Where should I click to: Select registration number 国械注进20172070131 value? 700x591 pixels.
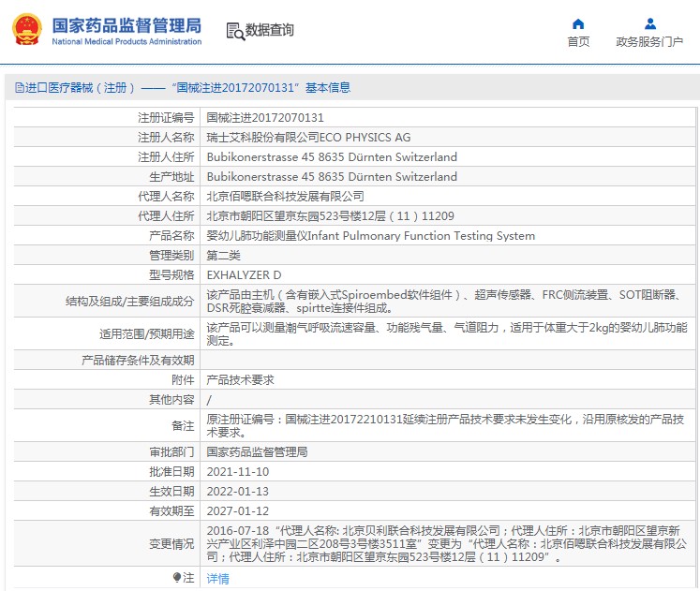(265, 118)
